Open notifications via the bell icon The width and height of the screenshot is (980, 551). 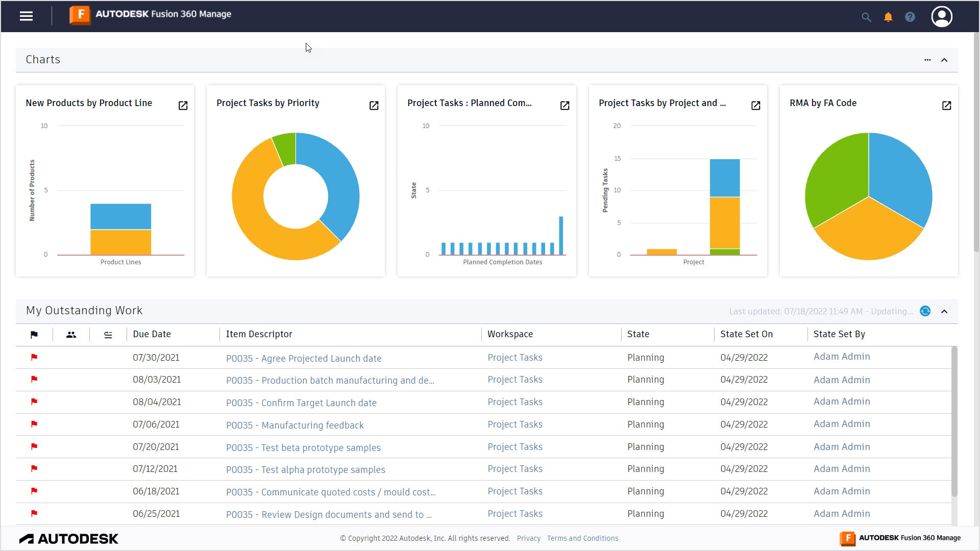tap(888, 17)
